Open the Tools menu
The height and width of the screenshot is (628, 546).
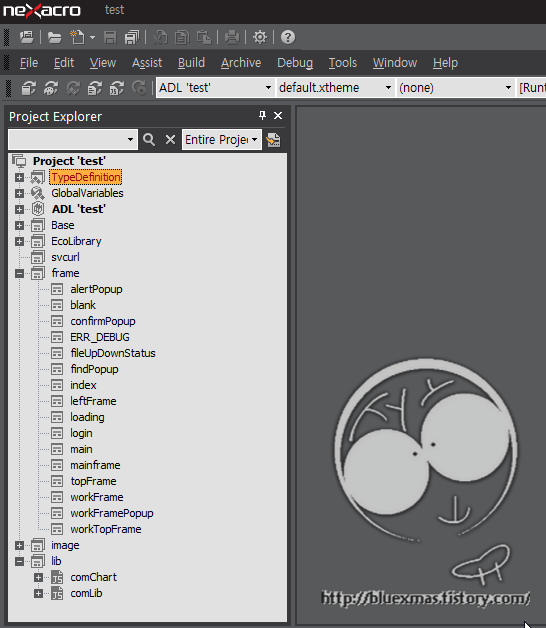click(x=343, y=63)
